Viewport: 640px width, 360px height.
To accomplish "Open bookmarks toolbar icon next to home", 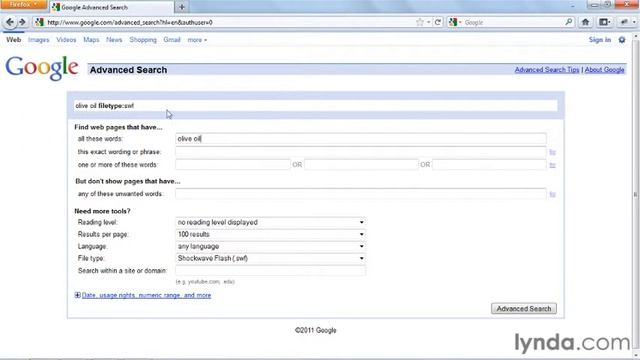I will [x=604, y=22].
